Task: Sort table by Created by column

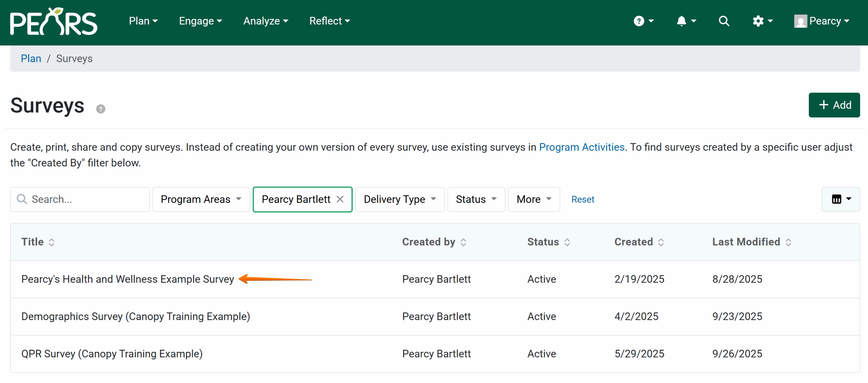Action: pos(434,242)
